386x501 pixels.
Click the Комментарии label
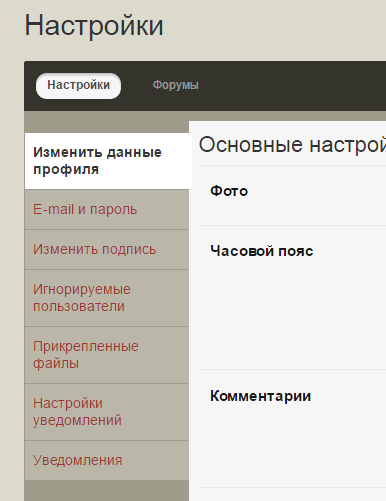pyautogui.click(x=260, y=396)
